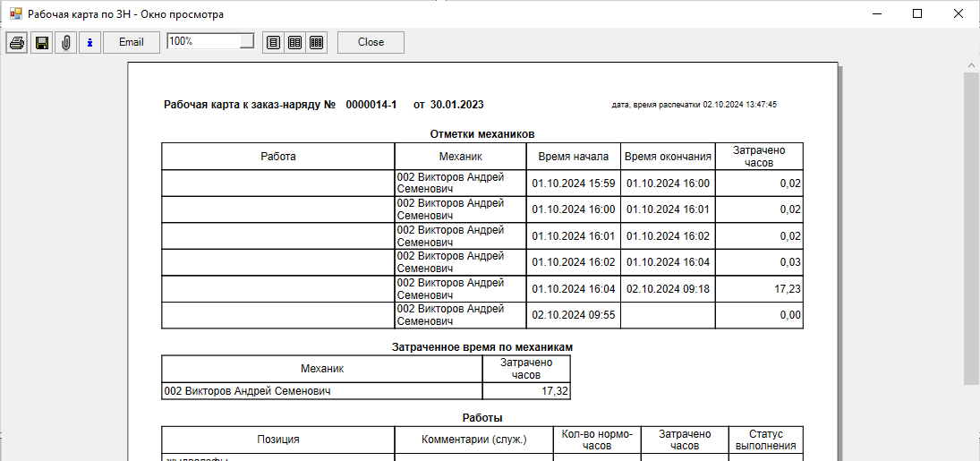The height and width of the screenshot is (461, 980).
Task: Switch to single-page view layout
Action: pos(273,43)
